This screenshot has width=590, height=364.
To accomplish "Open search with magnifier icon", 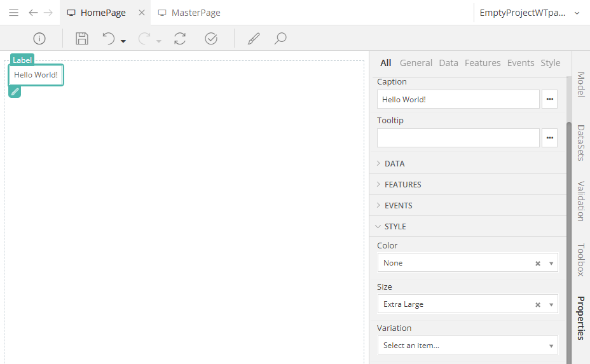I will point(280,39).
